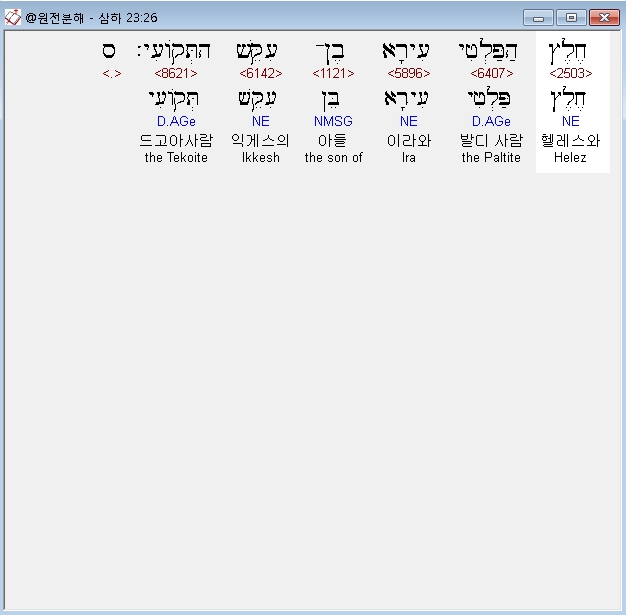Screen dimensions: 626x615
Task: Click the Hebrew lemma above D.AGe for the Paltite
Action: coord(489,99)
